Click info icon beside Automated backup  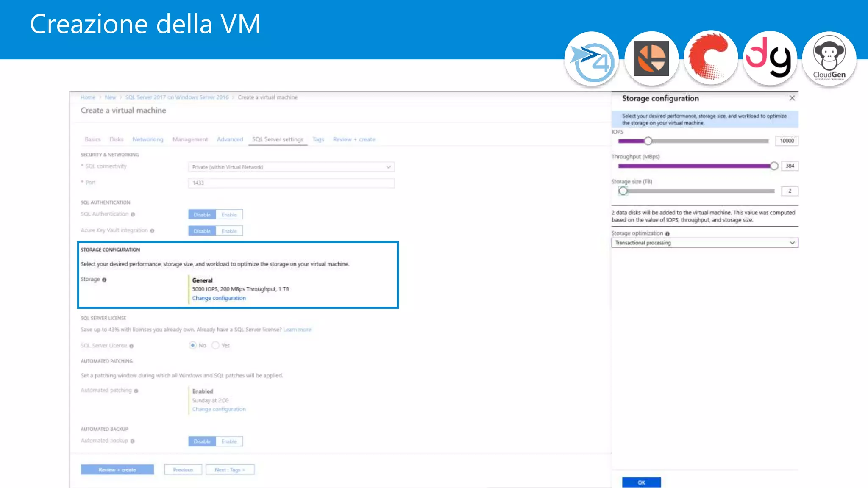133,441
